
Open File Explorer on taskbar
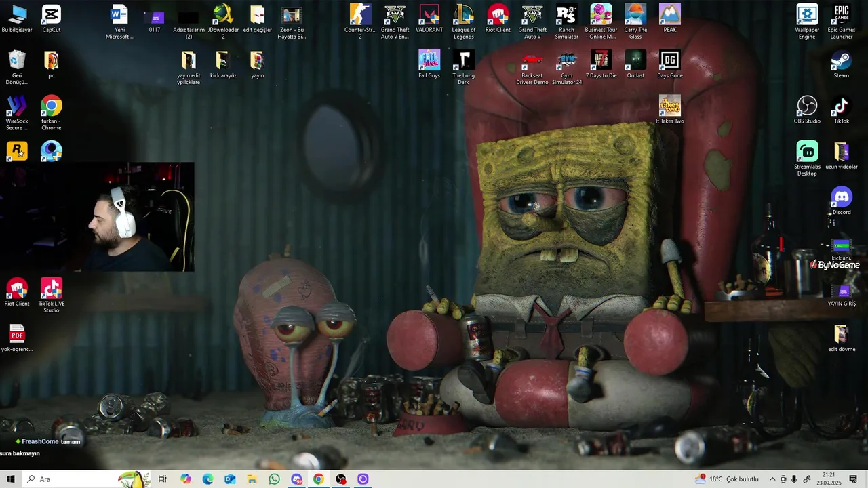click(x=252, y=479)
